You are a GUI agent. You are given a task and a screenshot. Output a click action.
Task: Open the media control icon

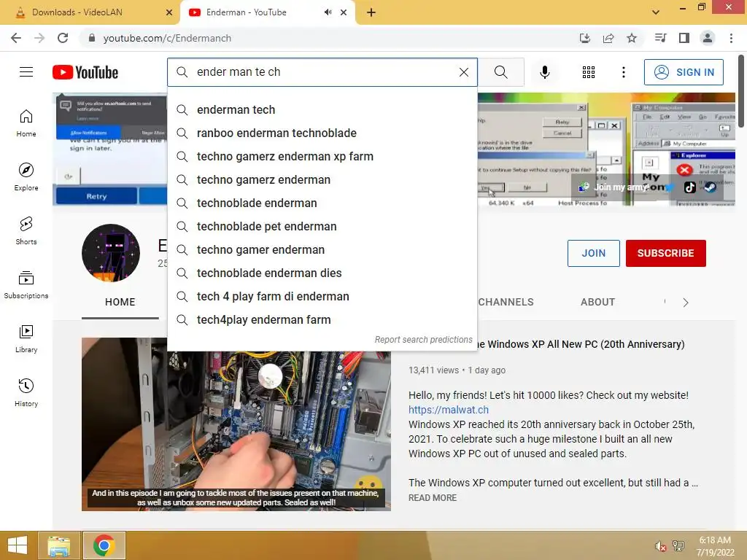tap(660, 38)
